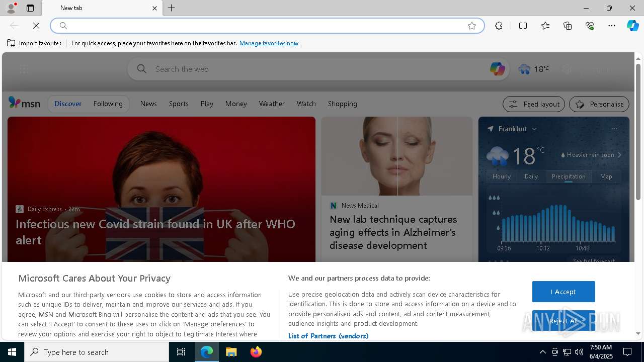Click the Frankfurt location arrow icon

point(491,129)
